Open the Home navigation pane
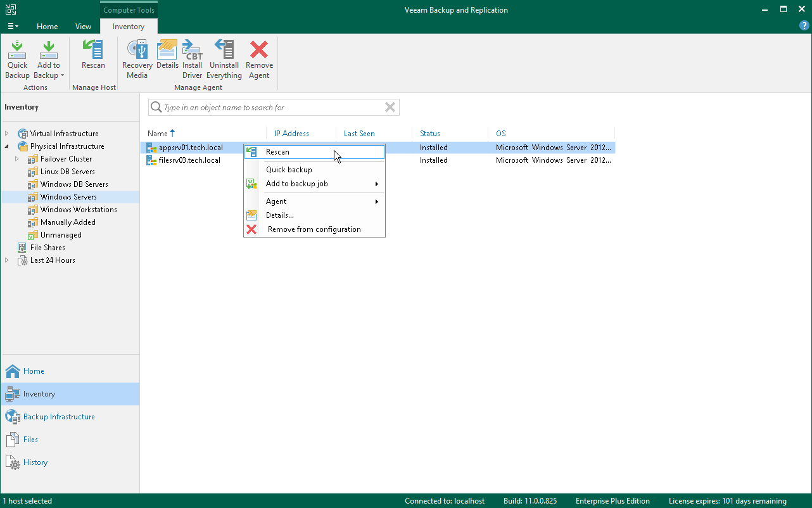The image size is (812, 508). point(70,371)
